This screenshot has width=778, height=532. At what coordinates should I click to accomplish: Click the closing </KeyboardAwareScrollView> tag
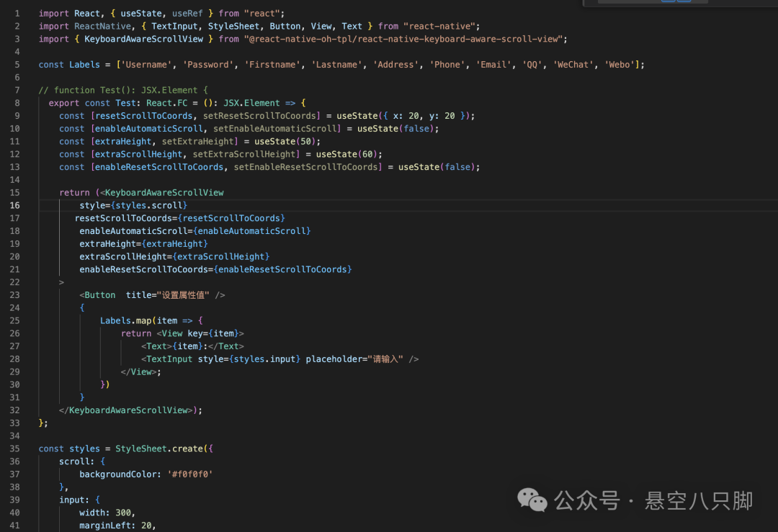[x=126, y=410]
